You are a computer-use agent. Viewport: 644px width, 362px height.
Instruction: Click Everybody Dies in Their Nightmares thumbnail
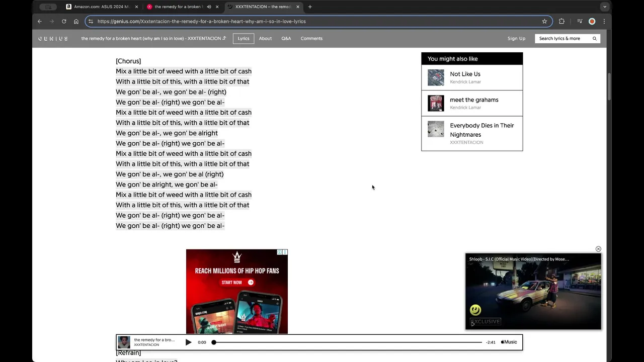436,129
